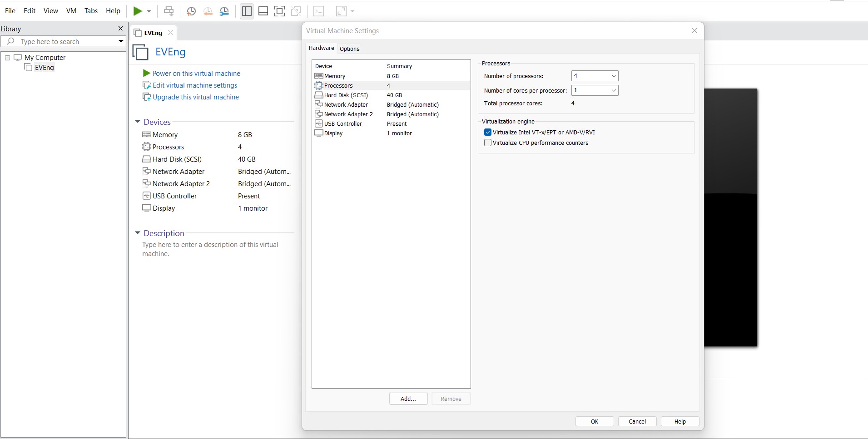Take a snapshot with the clock-plus icon
The image size is (868, 439).
pyautogui.click(x=191, y=11)
